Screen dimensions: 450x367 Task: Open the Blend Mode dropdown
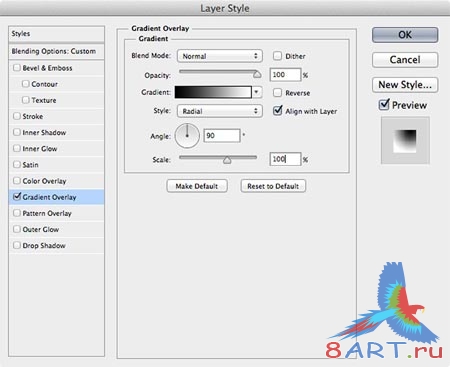pos(220,56)
